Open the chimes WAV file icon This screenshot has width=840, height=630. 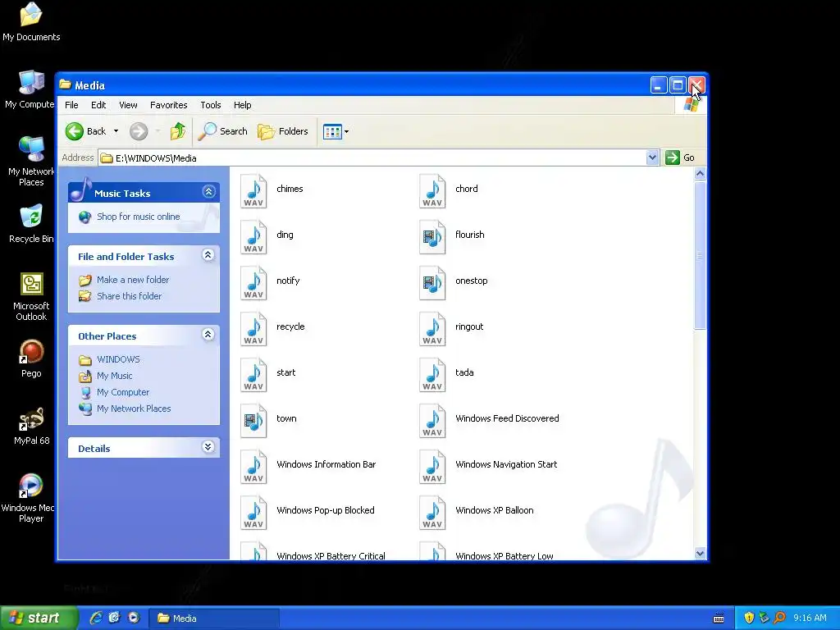[253, 190]
